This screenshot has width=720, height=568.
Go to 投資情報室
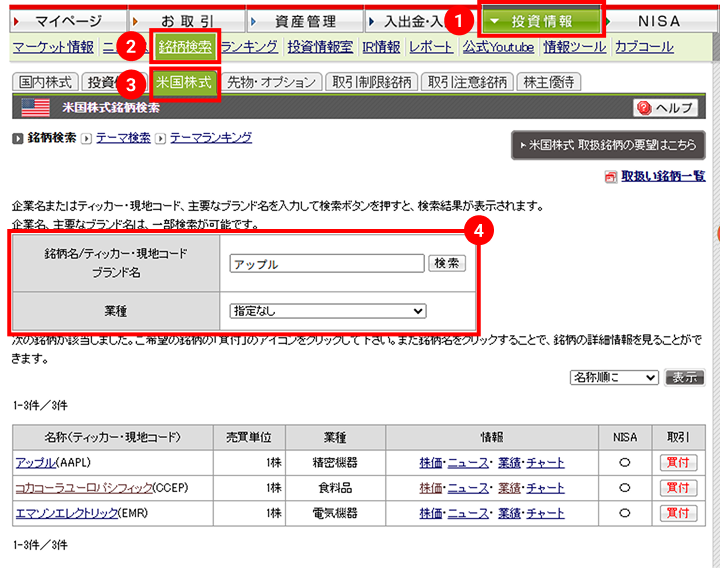click(x=320, y=47)
